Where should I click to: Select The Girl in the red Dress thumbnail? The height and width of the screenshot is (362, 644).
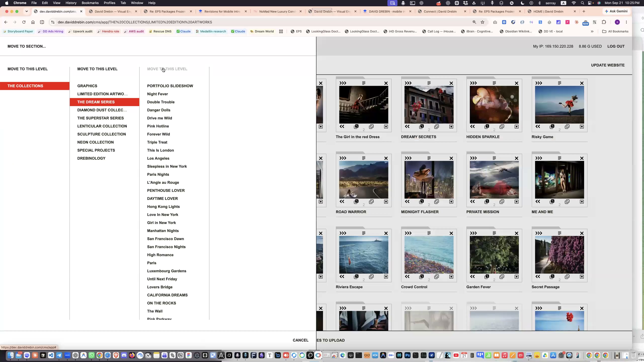click(x=364, y=105)
